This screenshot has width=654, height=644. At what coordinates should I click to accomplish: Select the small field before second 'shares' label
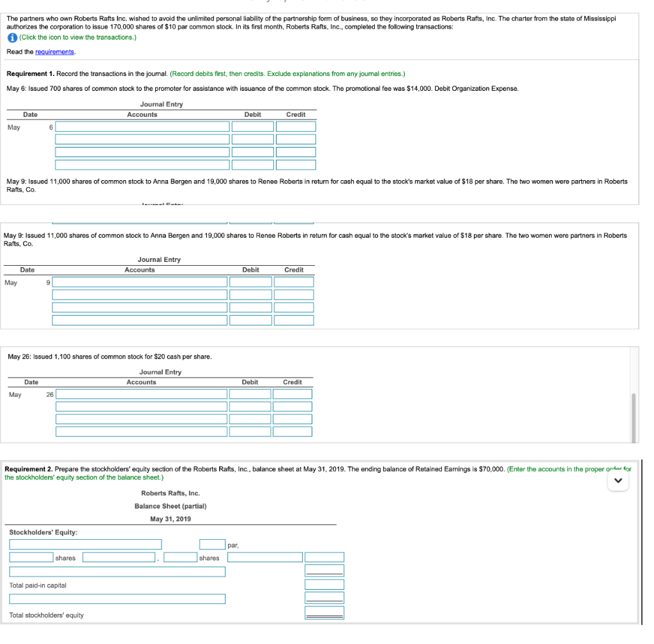click(180, 557)
